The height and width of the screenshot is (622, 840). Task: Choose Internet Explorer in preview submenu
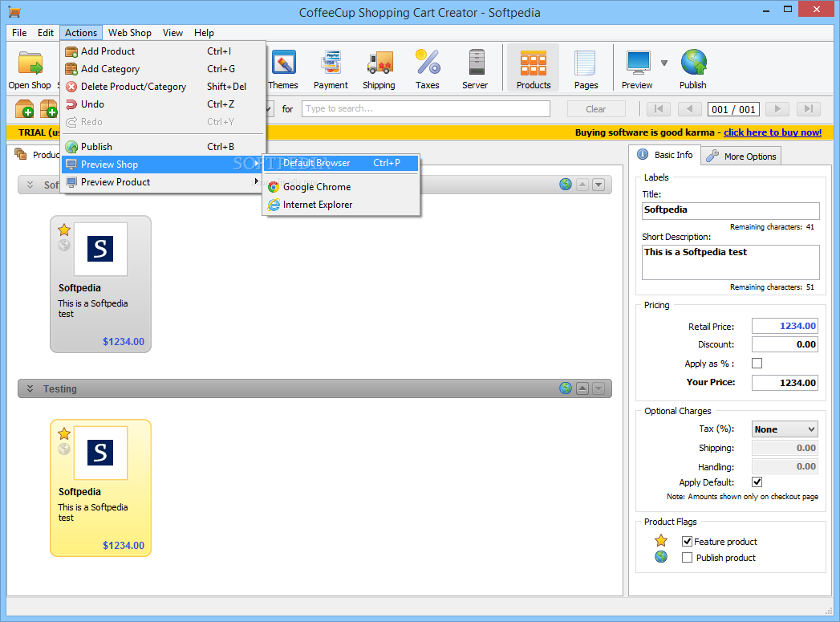pyautogui.click(x=341, y=205)
